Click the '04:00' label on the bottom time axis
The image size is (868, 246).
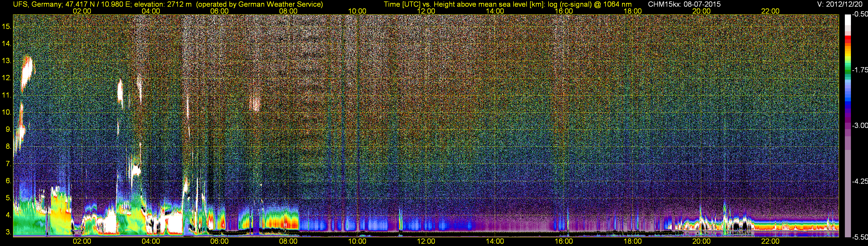coord(151,241)
